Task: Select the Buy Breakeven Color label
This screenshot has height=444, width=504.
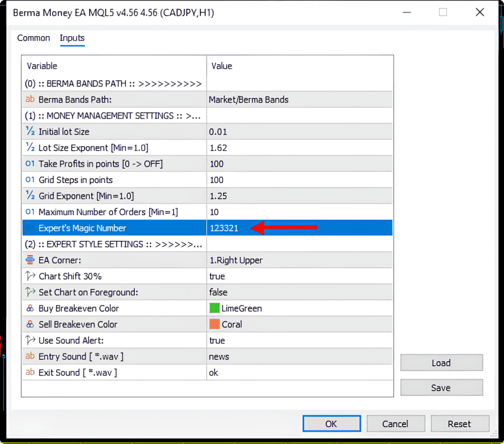Action: pos(79,308)
